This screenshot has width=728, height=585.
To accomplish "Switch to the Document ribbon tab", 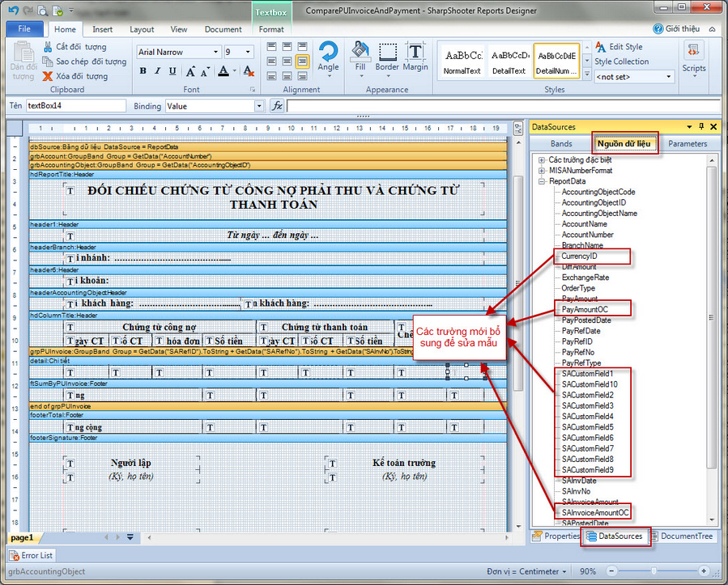I will (224, 29).
